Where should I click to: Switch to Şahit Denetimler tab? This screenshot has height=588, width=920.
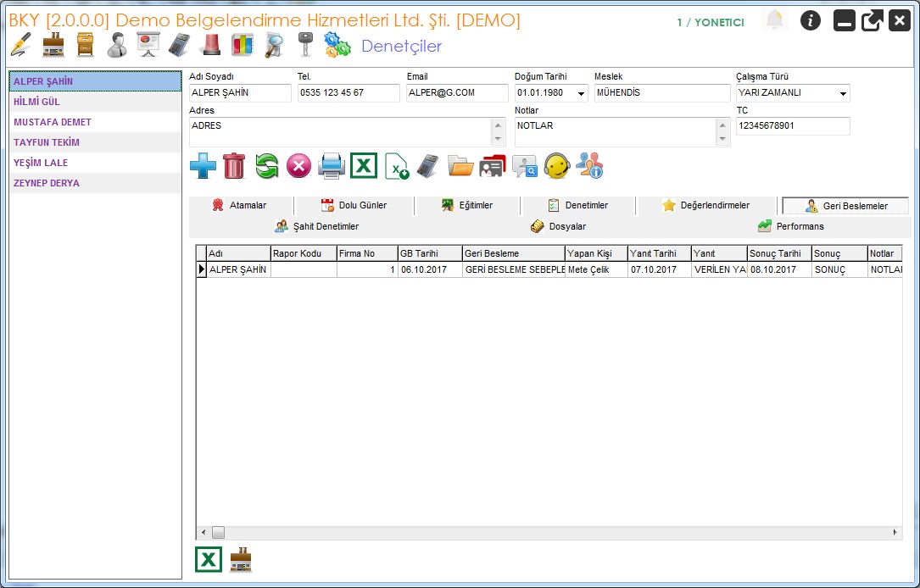(317, 226)
